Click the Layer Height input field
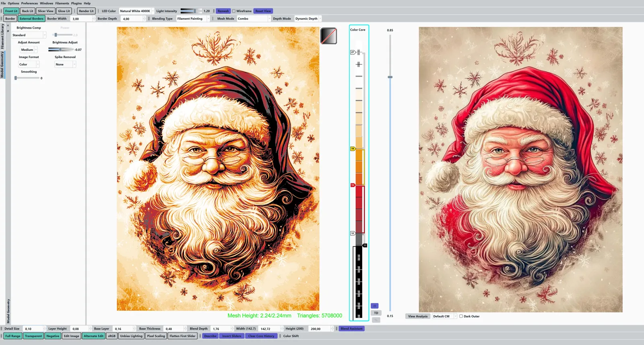The image size is (644, 345). tap(80, 328)
